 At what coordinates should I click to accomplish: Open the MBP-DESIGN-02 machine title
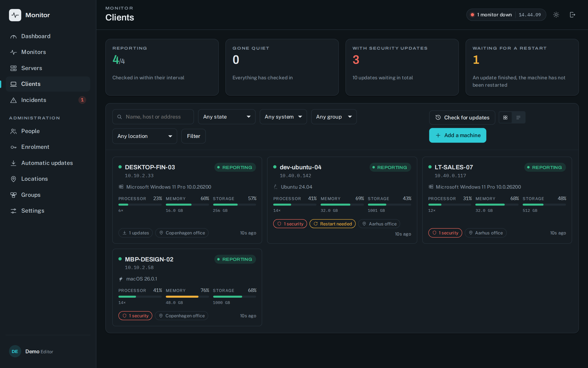149,260
